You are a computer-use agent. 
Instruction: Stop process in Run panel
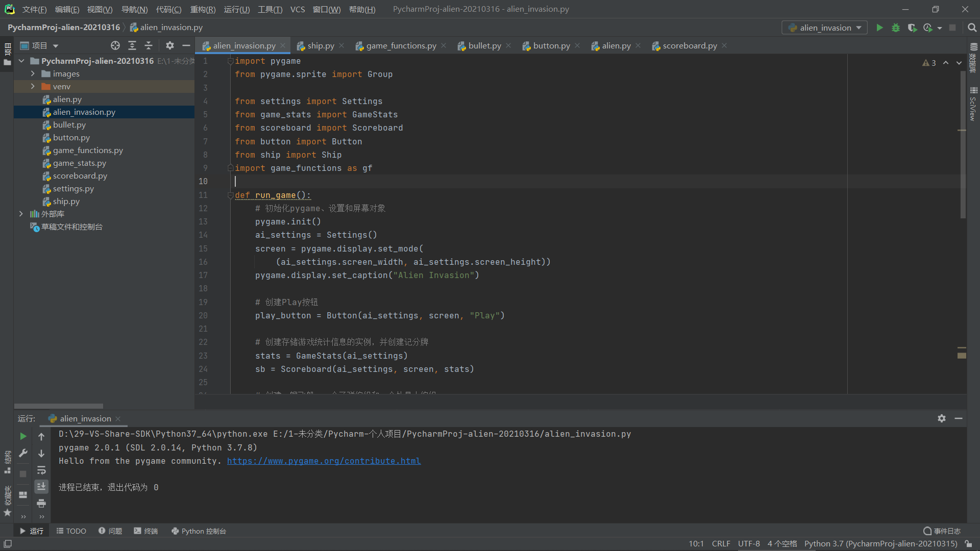(x=23, y=473)
